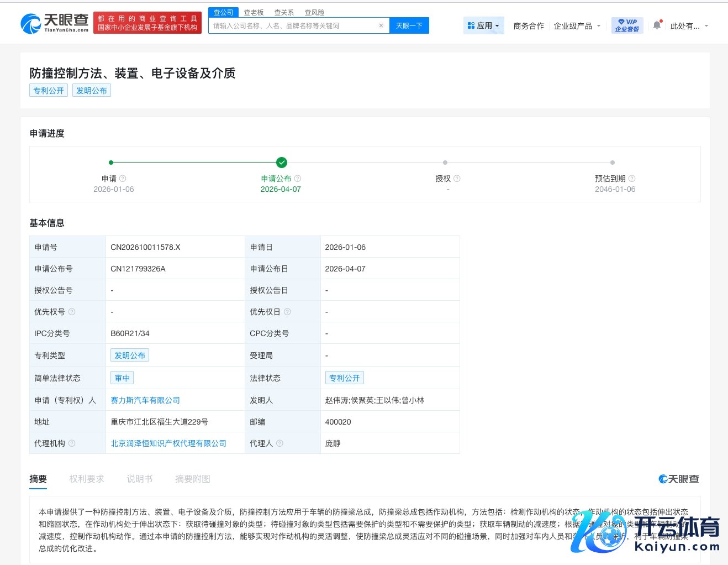Click the green 申请公布 progress checkmark

[282, 163]
